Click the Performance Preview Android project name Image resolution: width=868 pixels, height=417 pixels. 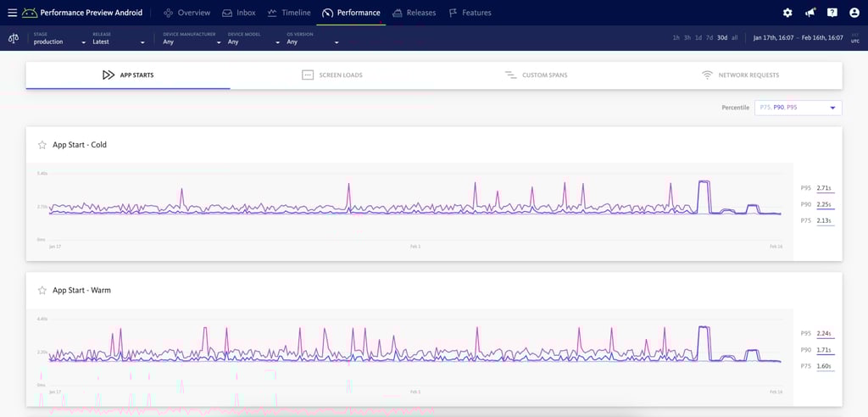click(x=91, y=13)
